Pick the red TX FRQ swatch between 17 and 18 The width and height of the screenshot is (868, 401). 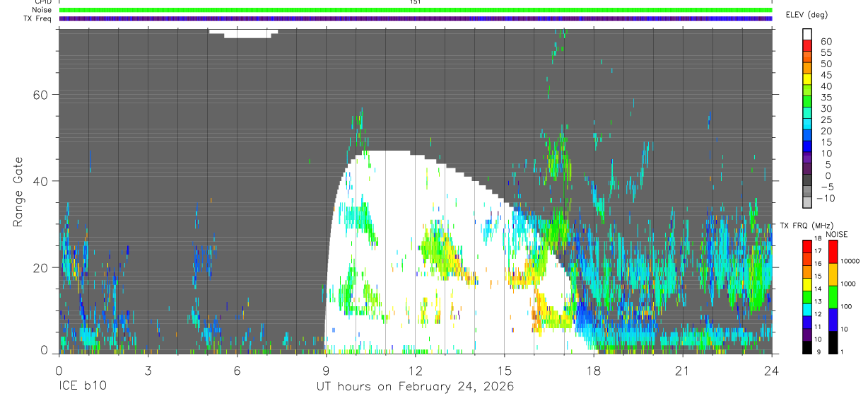click(807, 247)
